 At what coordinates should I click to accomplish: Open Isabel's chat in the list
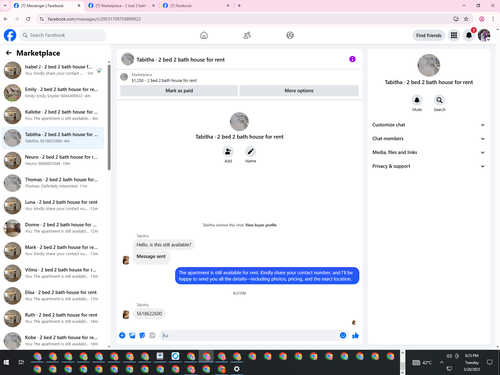click(53, 70)
